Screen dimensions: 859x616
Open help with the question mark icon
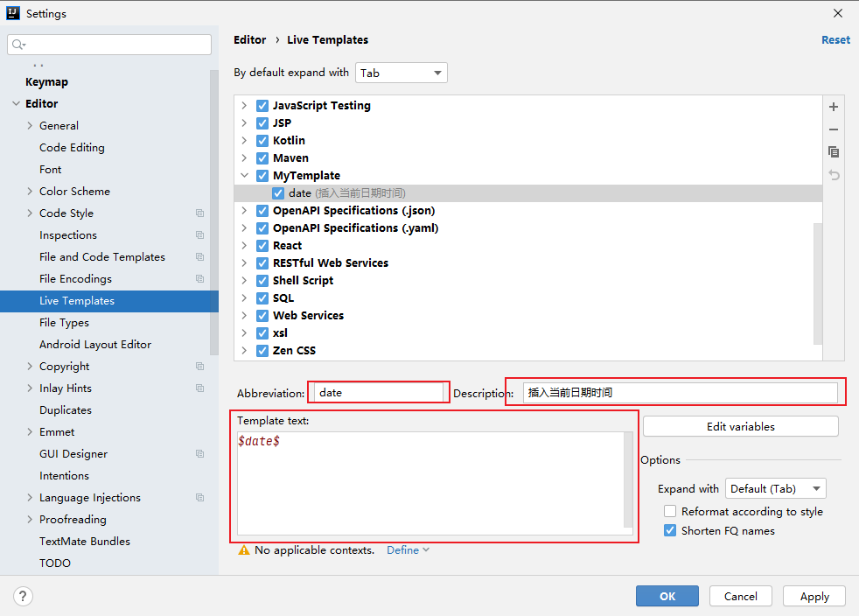[23, 596]
